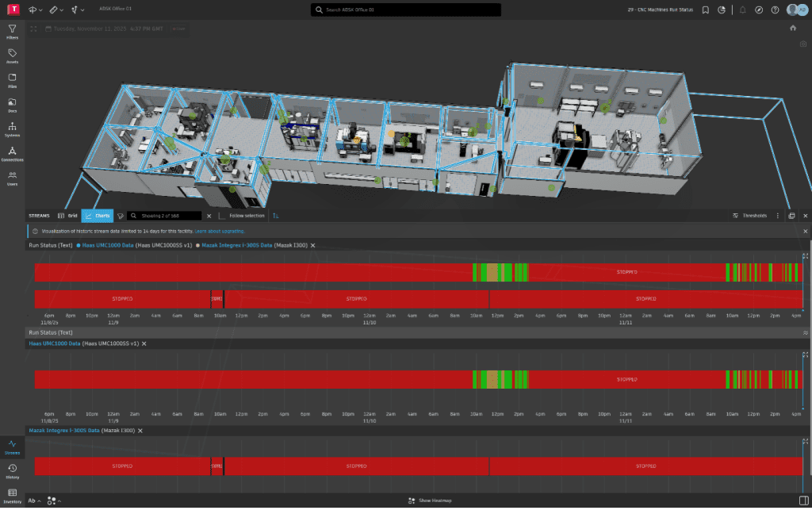Open the Systems panel icon
Image resolution: width=812 pixels, height=510 pixels.
pyautogui.click(x=13, y=129)
